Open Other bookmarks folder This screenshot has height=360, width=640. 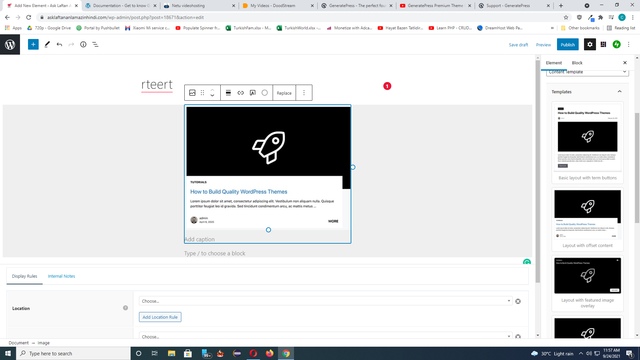(580, 28)
